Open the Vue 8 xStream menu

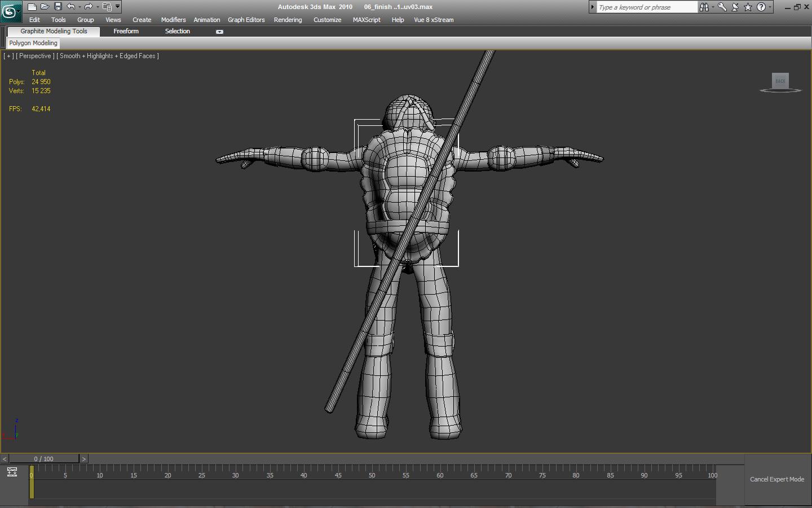tap(434, 20)
